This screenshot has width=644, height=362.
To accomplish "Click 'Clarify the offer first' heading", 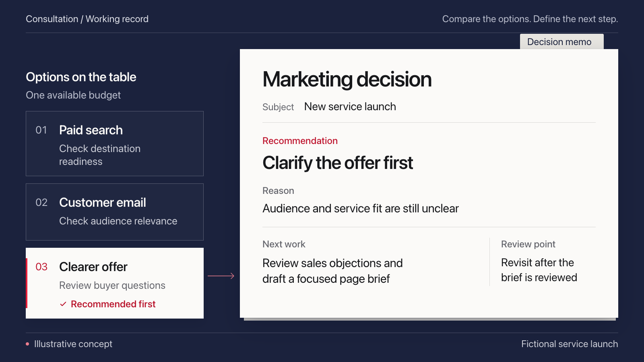I will (x=338, y=163).
